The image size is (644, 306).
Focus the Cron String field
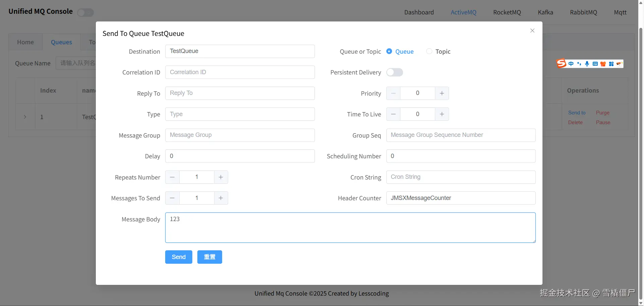pyautogui.click(x=461, y=177)
